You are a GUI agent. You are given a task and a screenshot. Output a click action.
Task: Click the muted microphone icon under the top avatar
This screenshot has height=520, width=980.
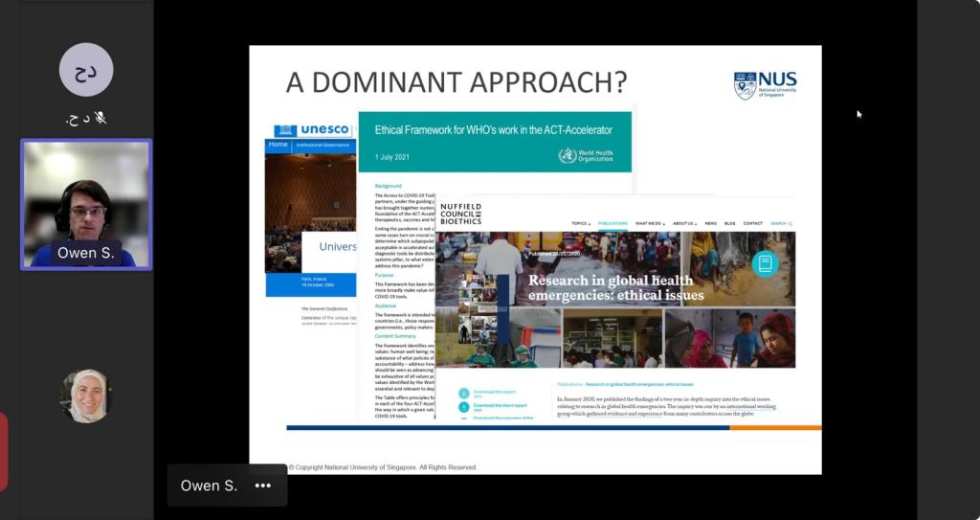pos(100,119)
